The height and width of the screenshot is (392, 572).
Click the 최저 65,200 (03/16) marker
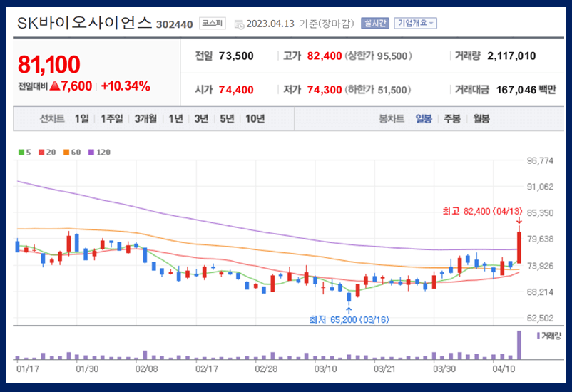tap(349, 320)
